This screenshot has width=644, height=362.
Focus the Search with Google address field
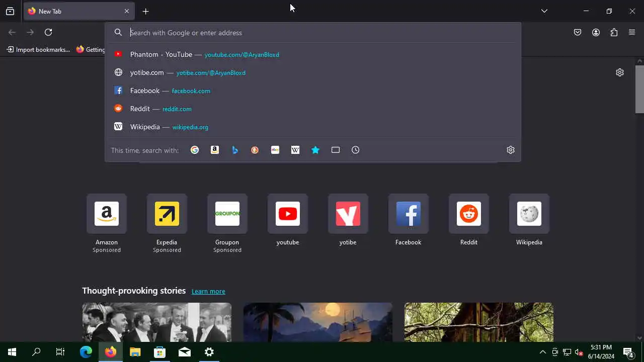coord(313,33)
